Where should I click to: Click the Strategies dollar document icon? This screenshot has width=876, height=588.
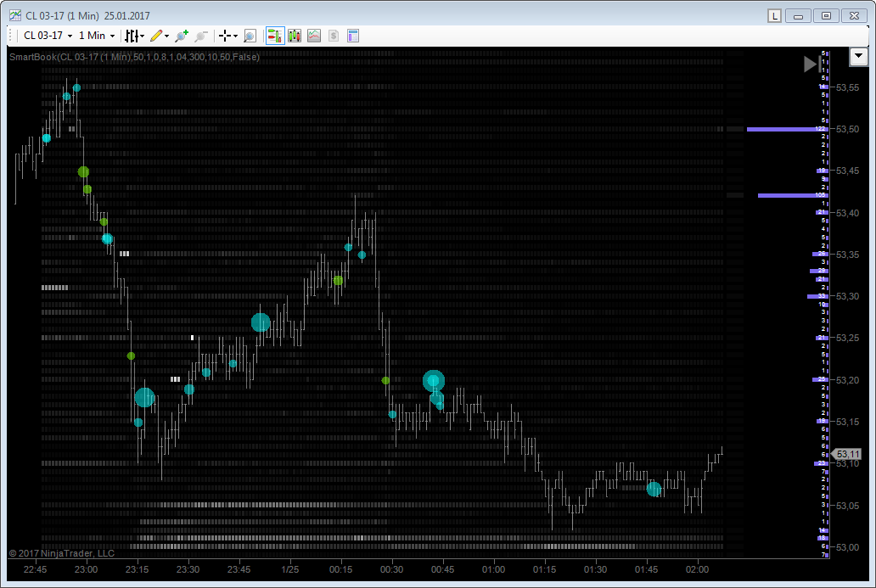tap(334, 36)
